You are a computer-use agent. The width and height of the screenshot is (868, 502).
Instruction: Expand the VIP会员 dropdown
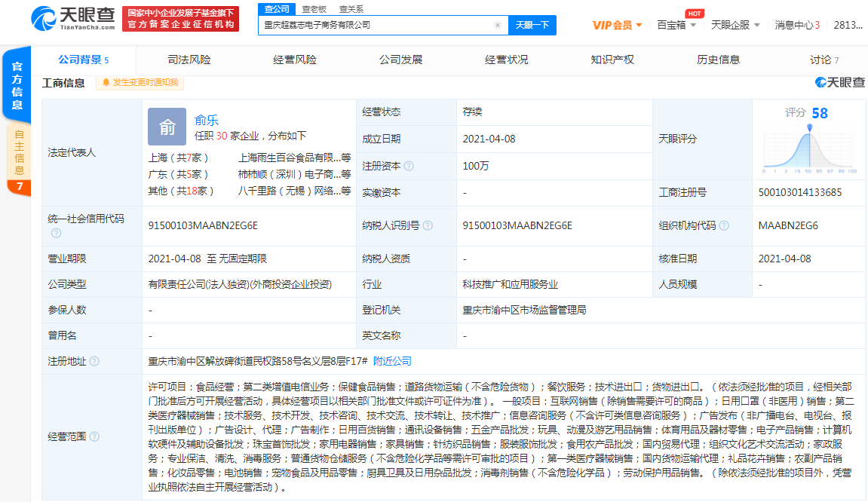[617, 25]
